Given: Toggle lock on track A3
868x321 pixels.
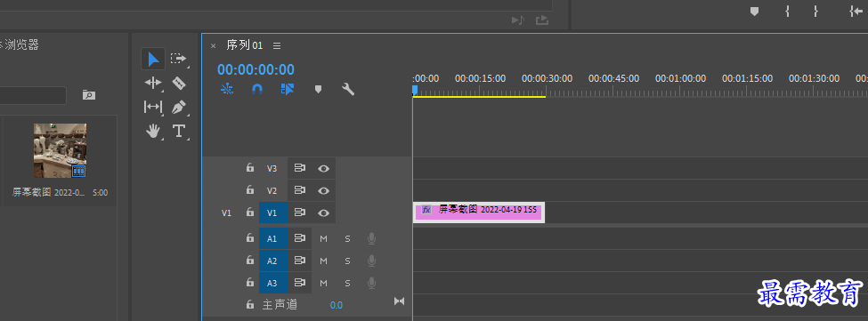Looking at the screenshot, I should (250, 283).
